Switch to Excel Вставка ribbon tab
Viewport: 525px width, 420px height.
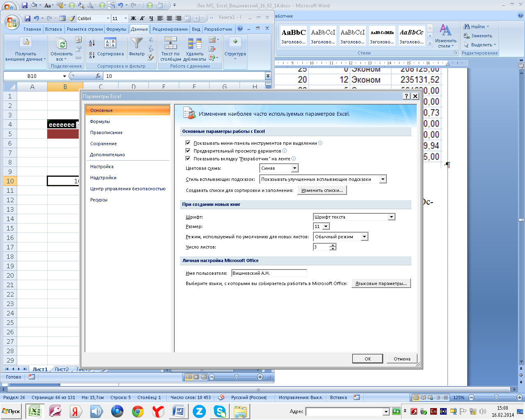point(53,29)
